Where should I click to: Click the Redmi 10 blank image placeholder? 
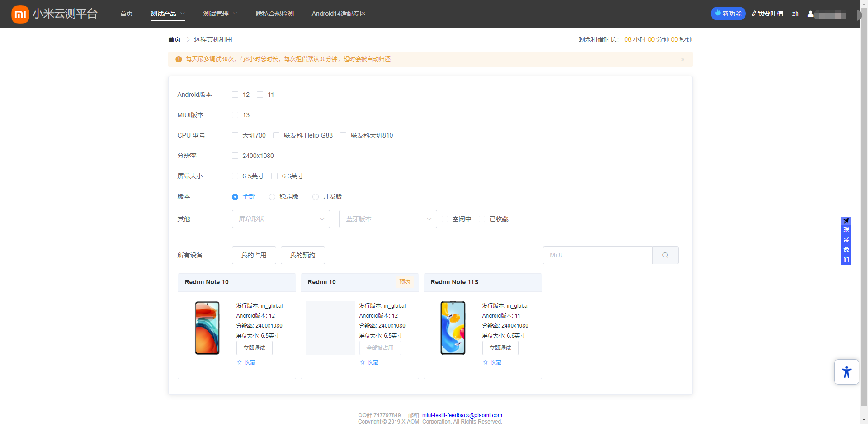pyautogui.click(x=330, y=328)
